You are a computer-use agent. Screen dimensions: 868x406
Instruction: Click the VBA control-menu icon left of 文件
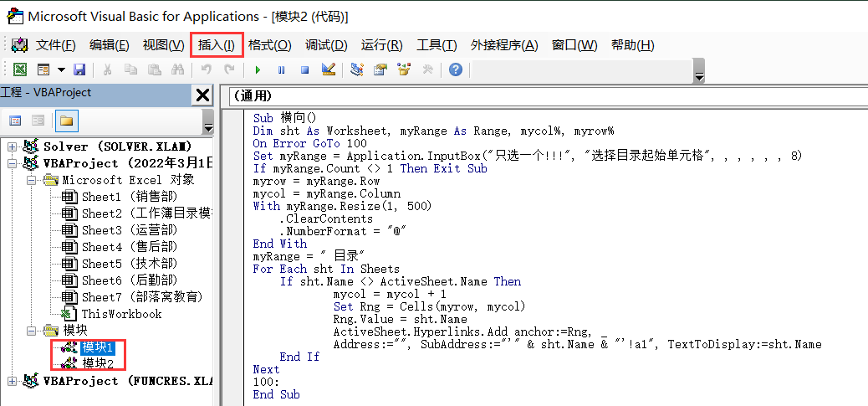click(x=19, y=45)
